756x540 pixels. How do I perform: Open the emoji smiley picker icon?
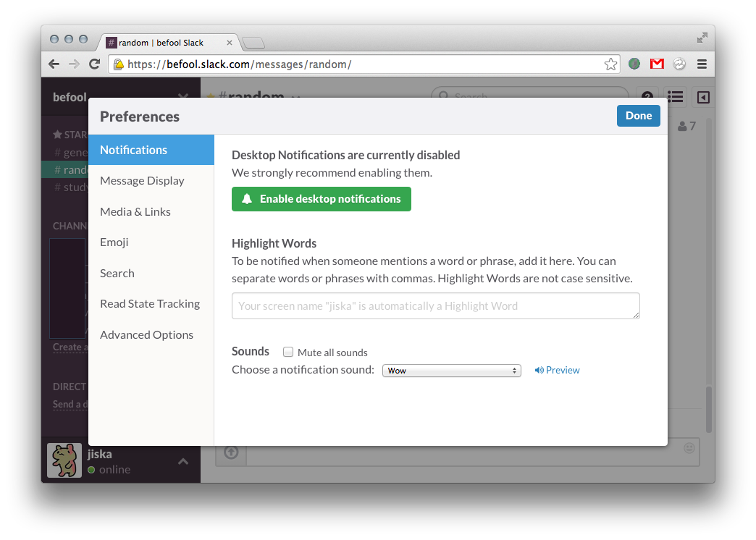(x=689, y=448)
